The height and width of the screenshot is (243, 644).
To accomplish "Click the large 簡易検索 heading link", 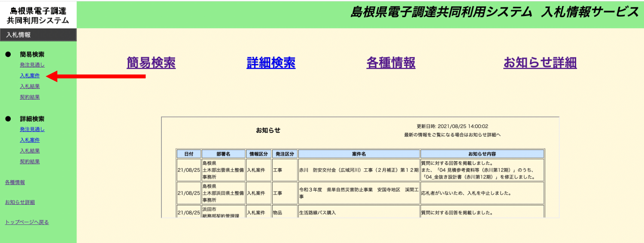I will [x=151, y=63].
